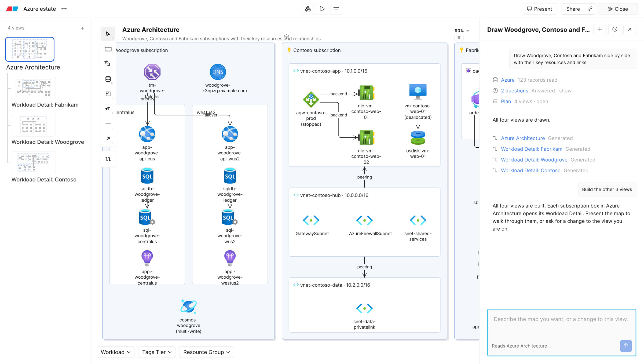644x364 pixels.
Task: Copy share link via the link icon
Action: pos(590,9)
